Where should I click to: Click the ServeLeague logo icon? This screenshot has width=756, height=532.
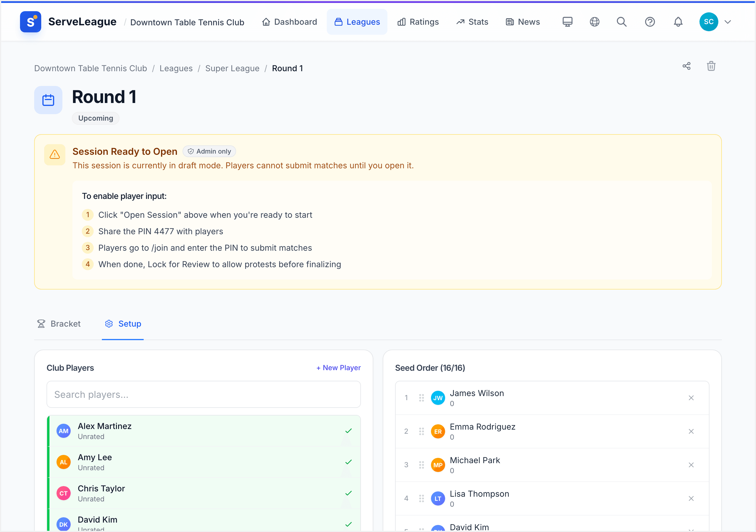[30, 22]
